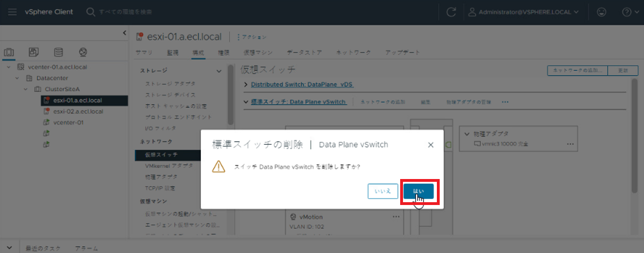Cancel deletion with いいえ button
The width and height of the screenshot is (644, 253).
pyautogui.click(x=383, y=191)
